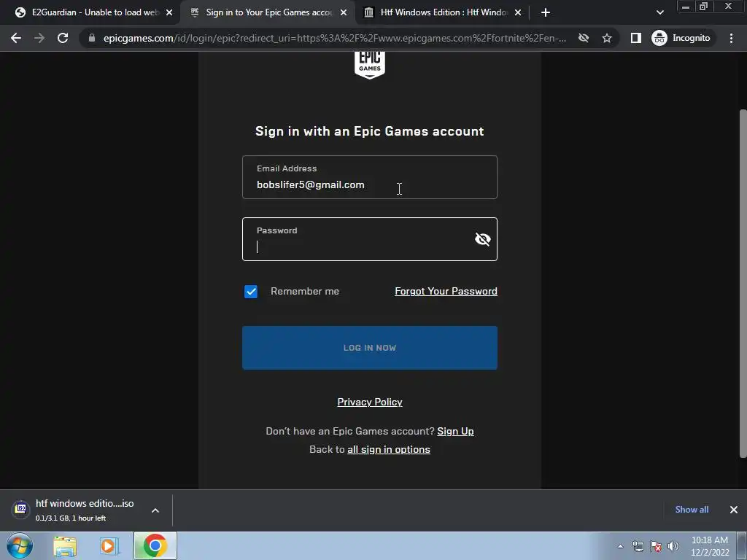
Task: Click the Epic Games logo
Action: pyautogui.click(x=370, y=65)
